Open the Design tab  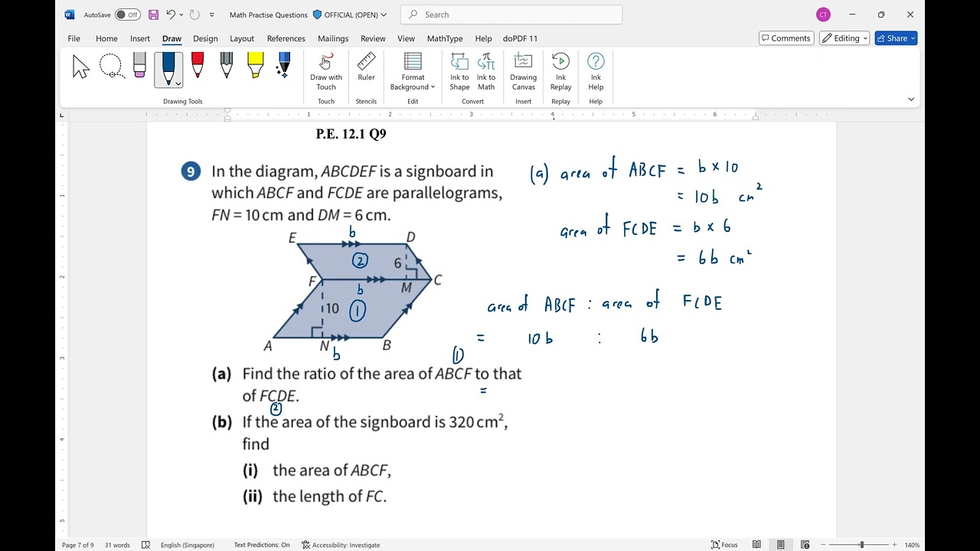click(205, 38)
